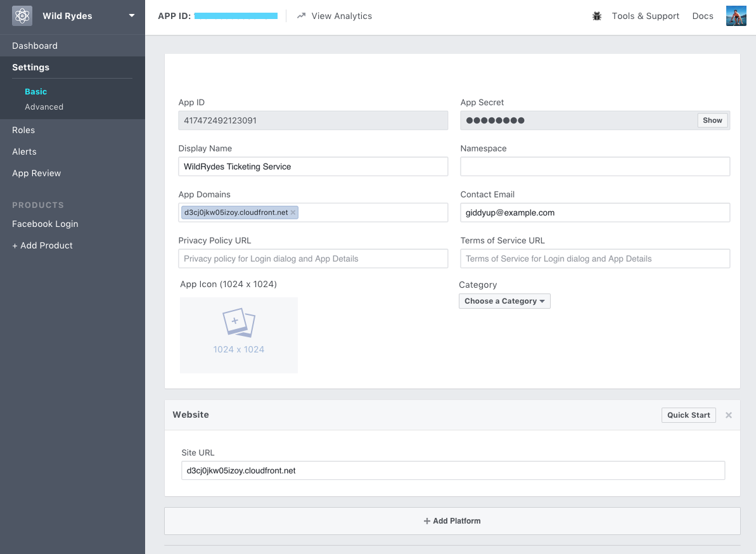Click the App ID field 417472492123091
Viewport: 756px width, 554px height.
tap(313, 120)
